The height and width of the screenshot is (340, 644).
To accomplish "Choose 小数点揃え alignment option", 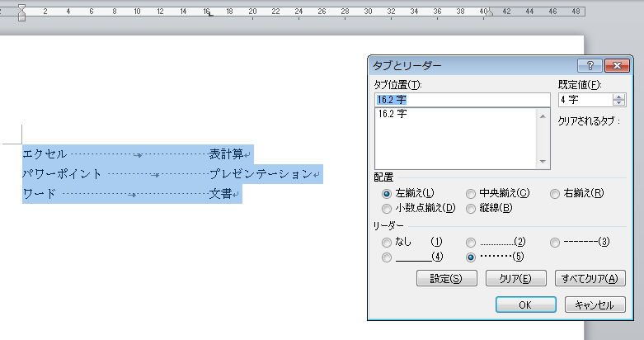I will click(387, 209).
